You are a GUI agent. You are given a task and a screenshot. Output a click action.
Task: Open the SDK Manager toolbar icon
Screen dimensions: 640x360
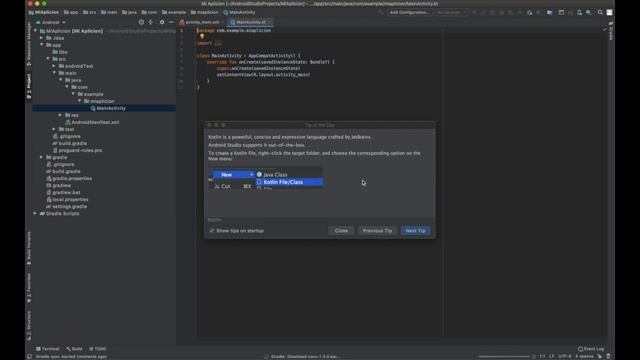coord(589,12)
